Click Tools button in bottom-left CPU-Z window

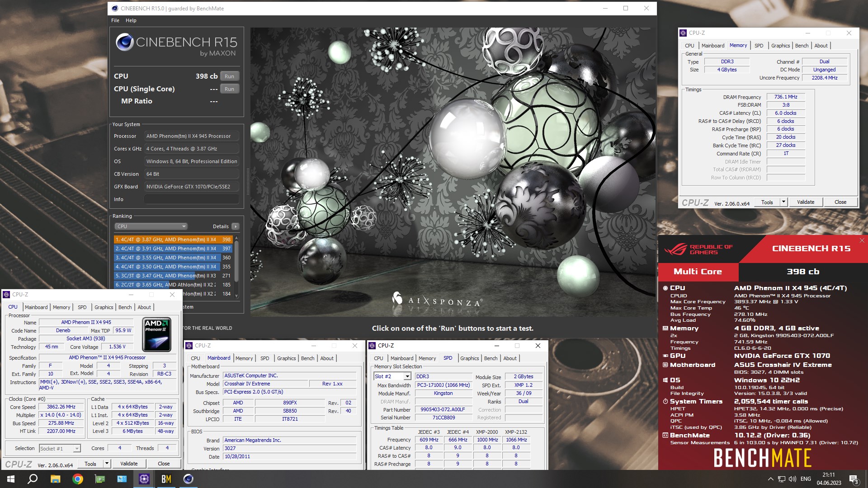(90, 464)
